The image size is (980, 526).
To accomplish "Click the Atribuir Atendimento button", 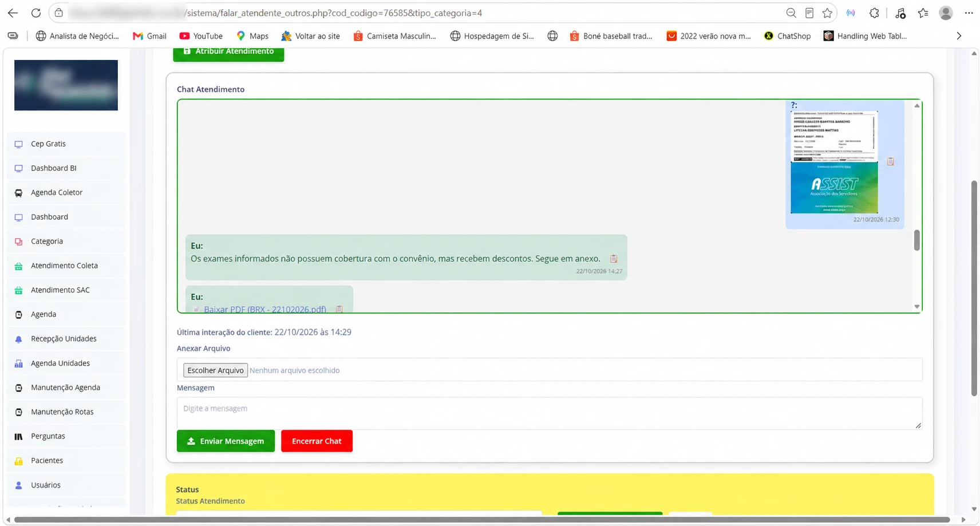I will (228, 53).
